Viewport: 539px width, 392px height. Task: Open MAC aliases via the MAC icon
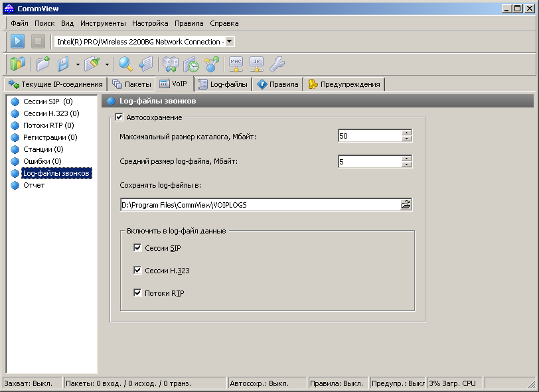236,64
